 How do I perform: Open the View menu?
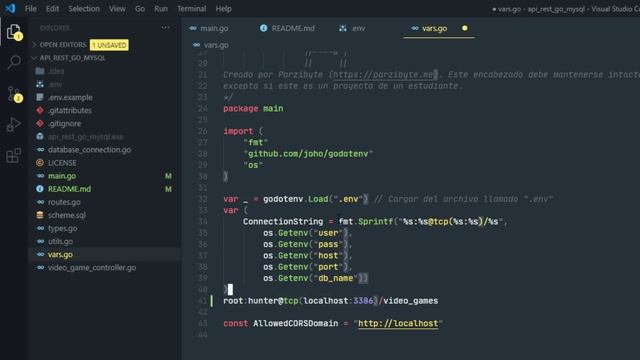[x=117, y=9]
